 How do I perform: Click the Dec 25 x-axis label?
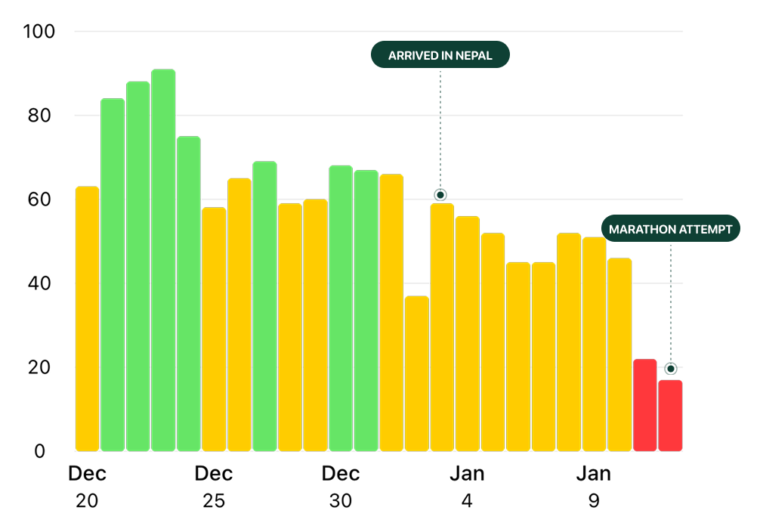coord(214,487)
